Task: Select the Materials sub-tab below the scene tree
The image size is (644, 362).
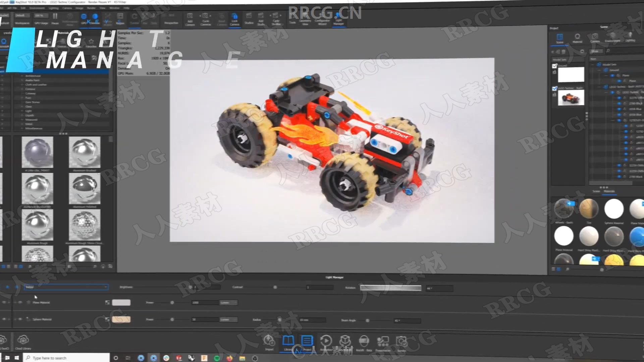Action: point(609,191)
